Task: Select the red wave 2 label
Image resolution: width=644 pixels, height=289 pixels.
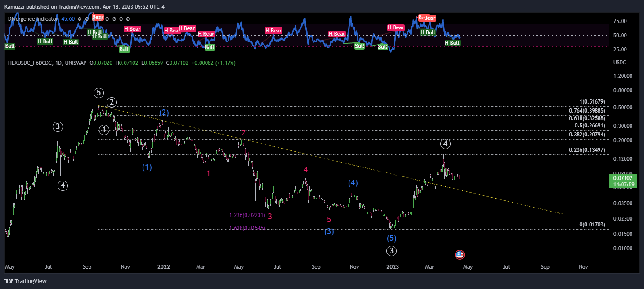Action: (x=243, y=133)
